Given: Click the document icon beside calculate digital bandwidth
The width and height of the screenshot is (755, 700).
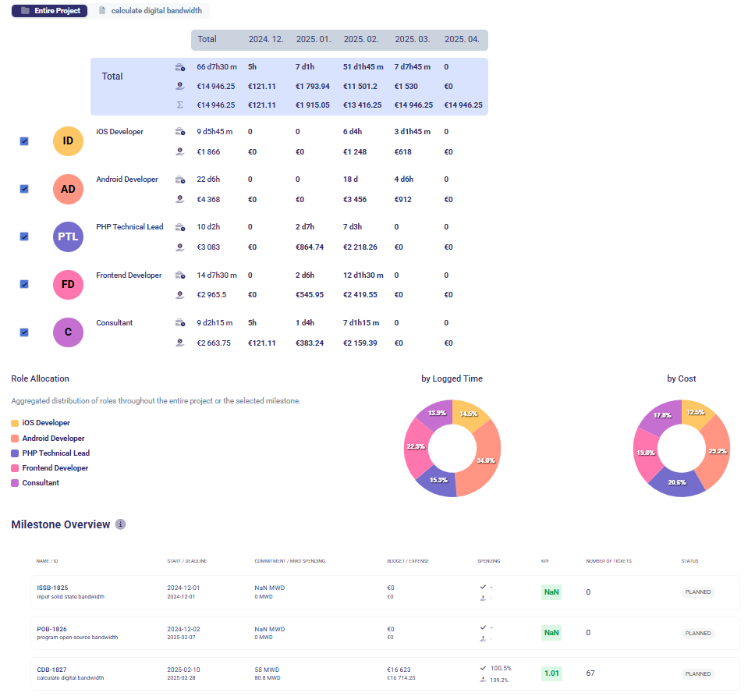Looking at the screenshot, I should tap(102, 11).
